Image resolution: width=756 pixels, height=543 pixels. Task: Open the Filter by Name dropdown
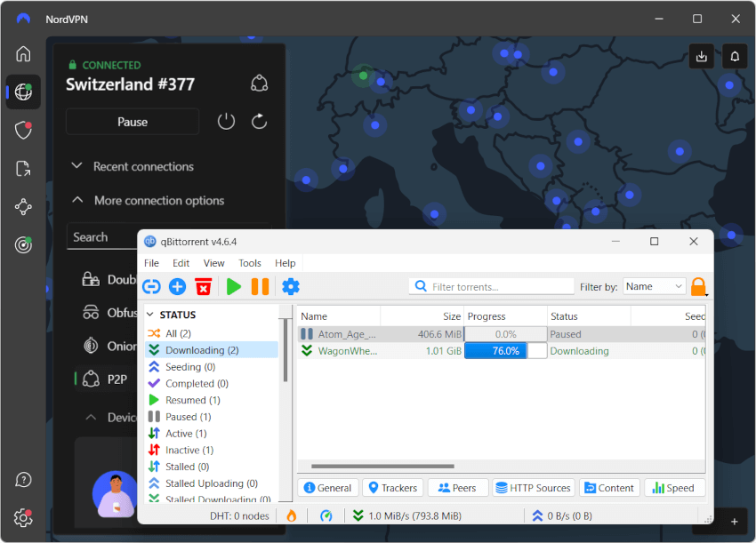click(655, 287)
